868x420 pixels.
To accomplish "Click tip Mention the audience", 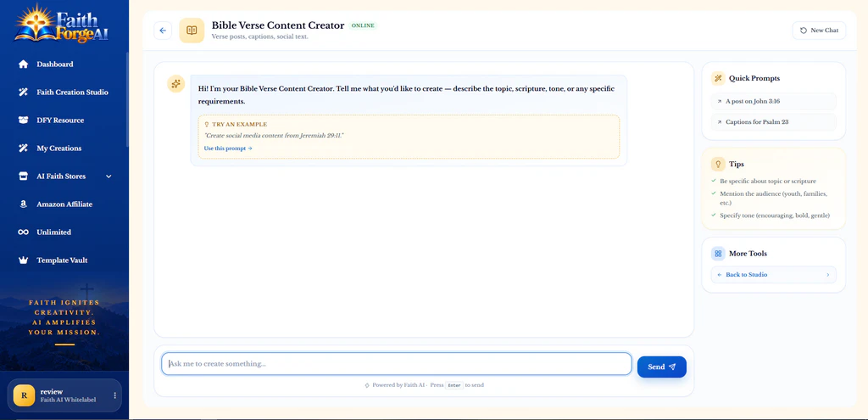I will 773,199.
